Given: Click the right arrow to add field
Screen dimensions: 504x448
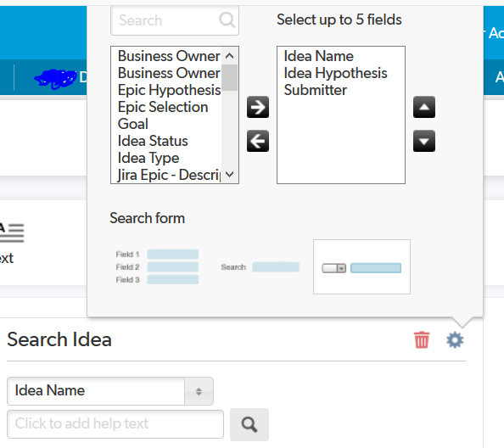Looking at the screenshot, I should coord(258,107).
